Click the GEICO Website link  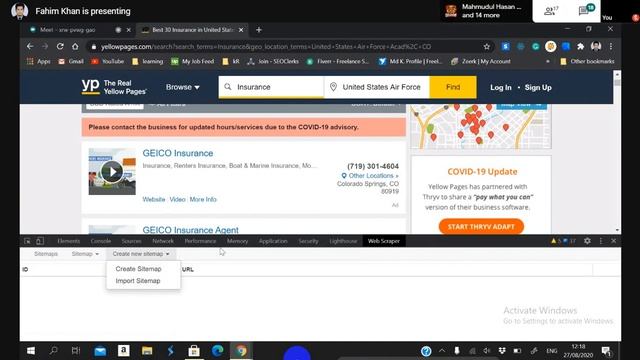154,199
